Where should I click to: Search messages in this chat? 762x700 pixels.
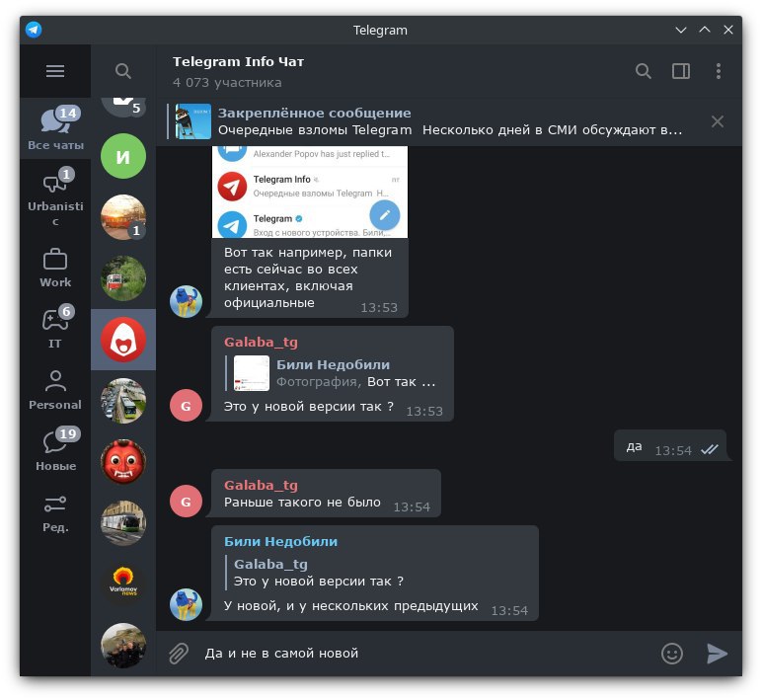[643, 71]
